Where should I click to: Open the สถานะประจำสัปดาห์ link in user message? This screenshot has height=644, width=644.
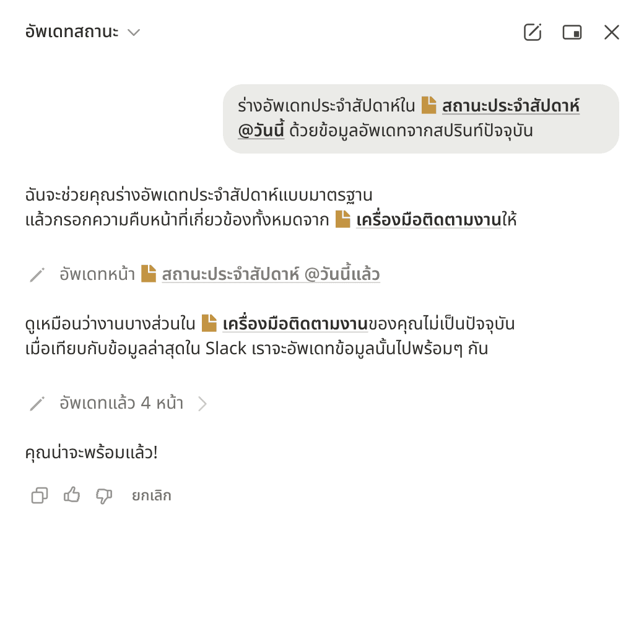(510, 106)
